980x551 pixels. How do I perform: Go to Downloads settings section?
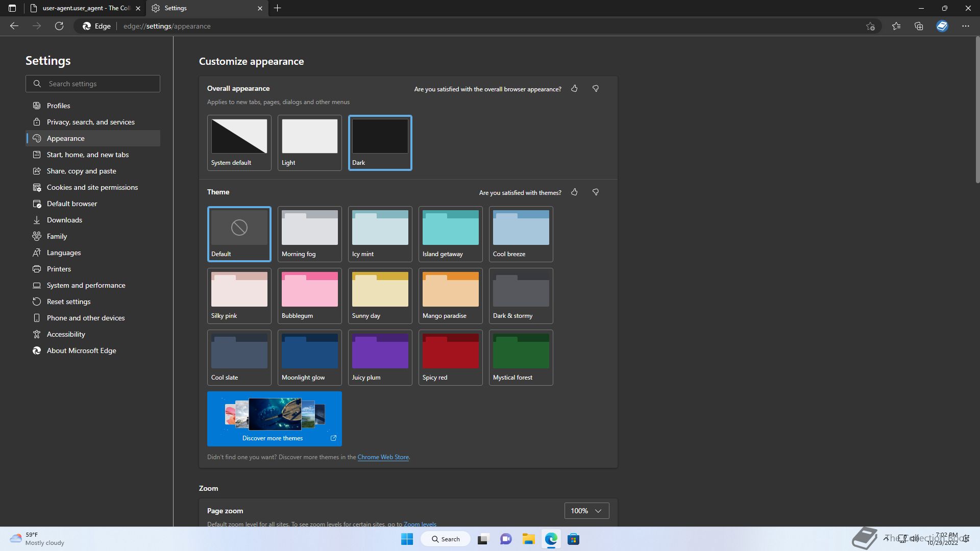pyautogui.click(x=64, y=220)
